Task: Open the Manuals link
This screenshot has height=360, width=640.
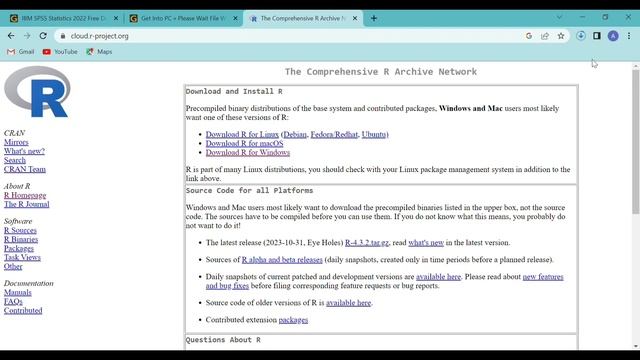Action: tap(18, 292)
